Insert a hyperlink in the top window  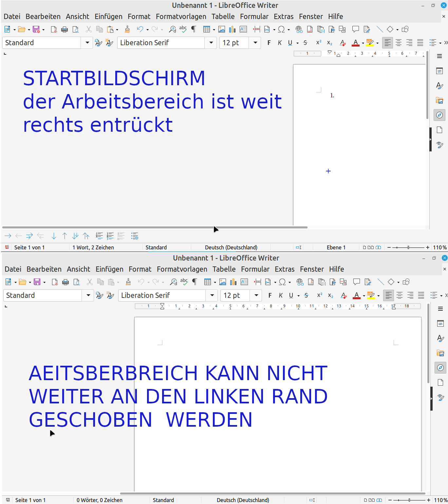[299, 29]
